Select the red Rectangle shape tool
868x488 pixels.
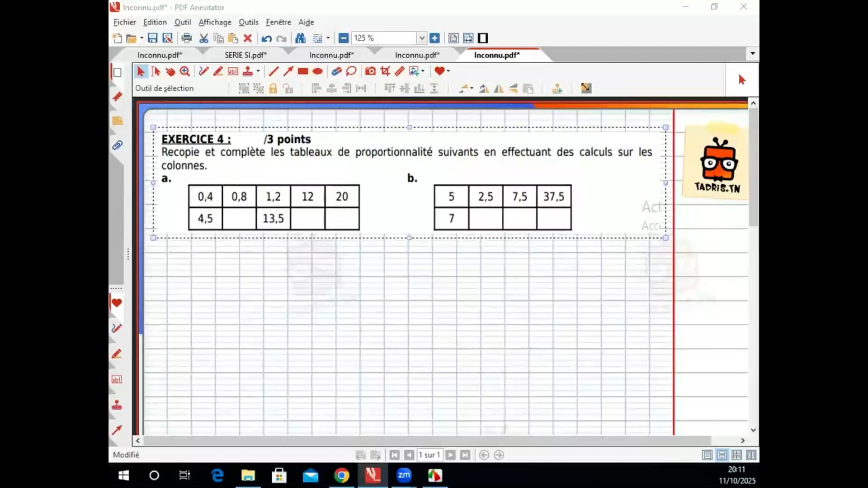click(x=303, y=71)
